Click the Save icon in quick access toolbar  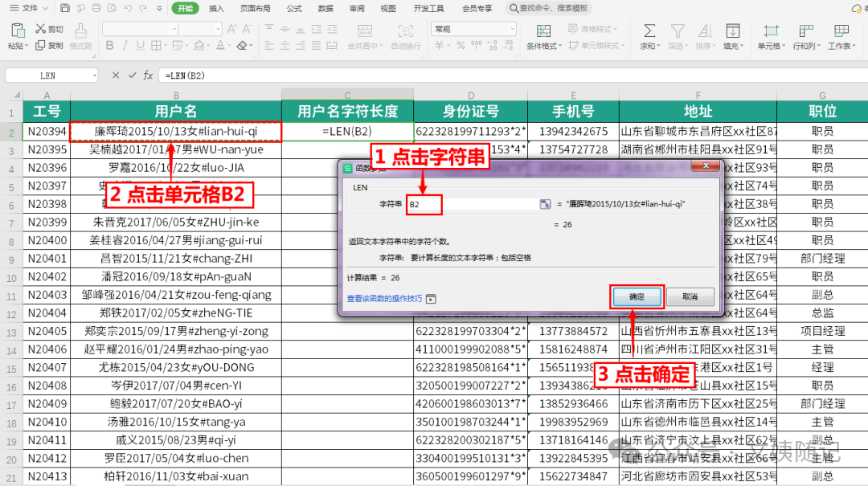(x=65, y=8)
